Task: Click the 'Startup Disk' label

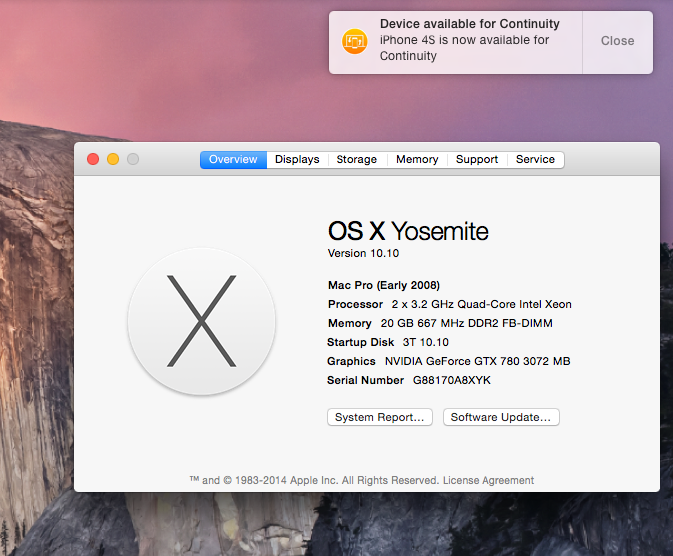Action: tap(361, 342)
